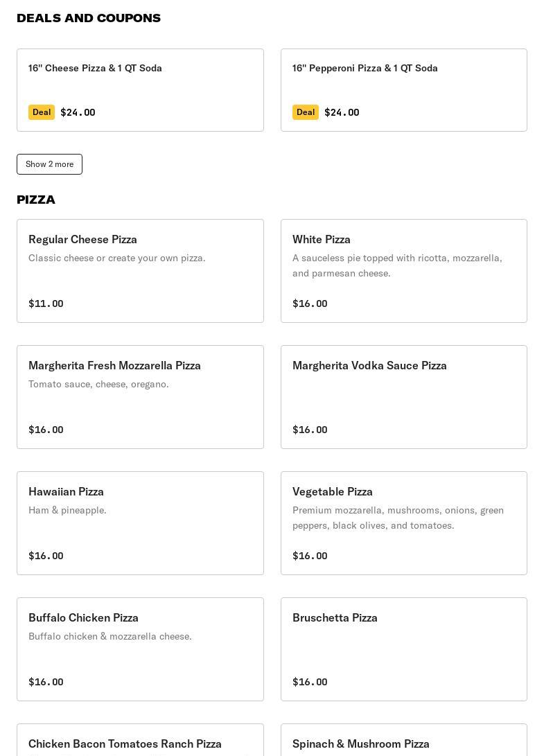
Task: Click the Pizza section heading
Action: (x=36, y=200)
